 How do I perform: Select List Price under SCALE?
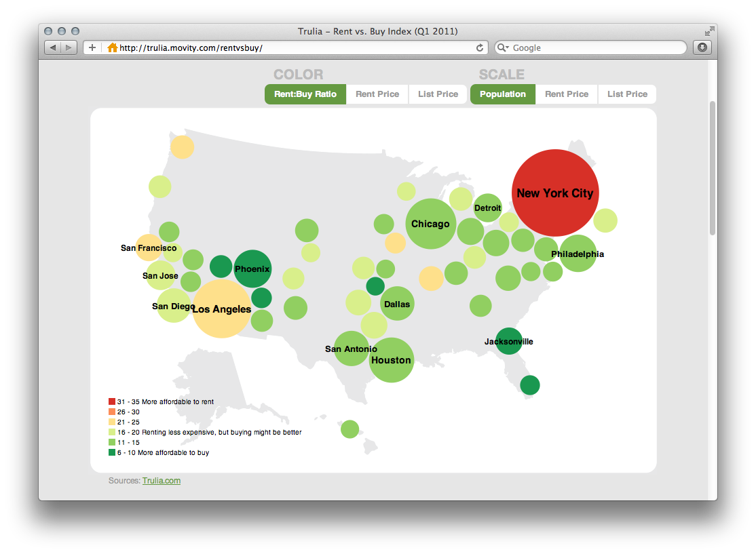tap(626, 94)
